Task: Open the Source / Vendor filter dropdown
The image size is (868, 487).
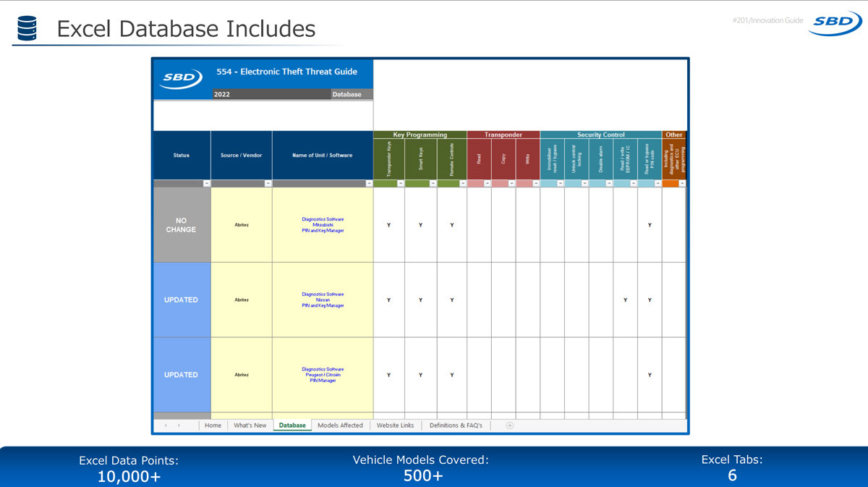Action: point(268,184)
